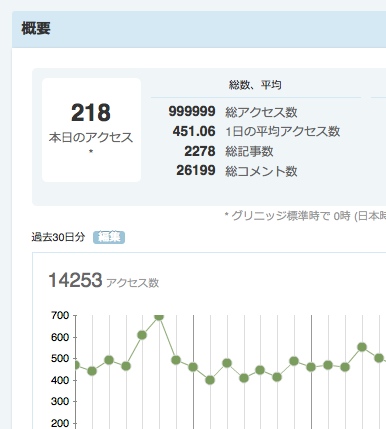
Task: Click the 本日のアクセス label
Action: tap(91, 137)
